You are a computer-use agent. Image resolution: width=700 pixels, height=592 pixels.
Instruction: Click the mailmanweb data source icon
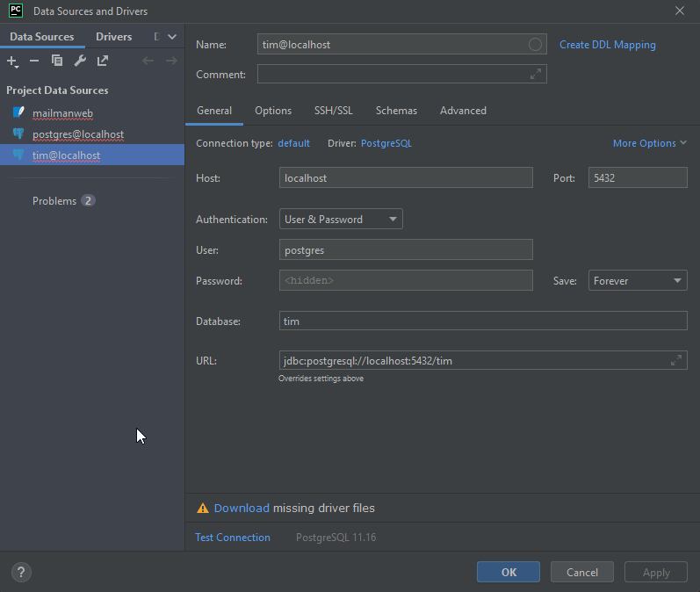tap(18, 112)
